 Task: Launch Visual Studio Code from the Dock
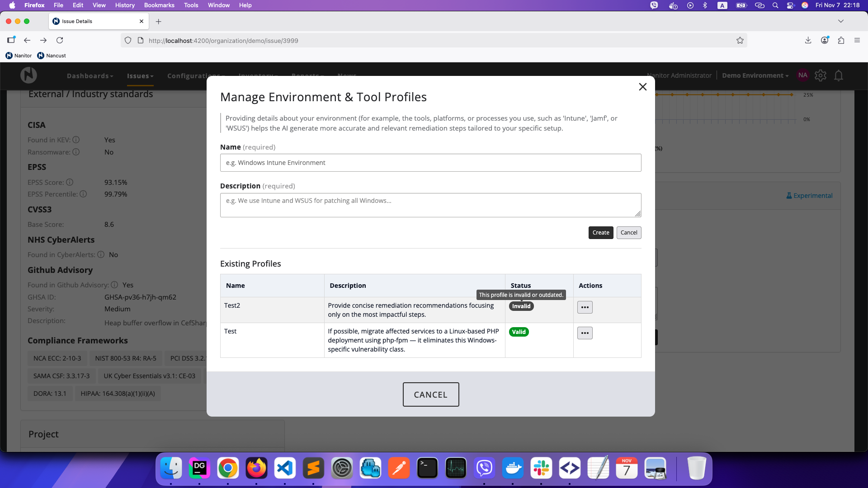pyautogui.click(x=285, y=469)
